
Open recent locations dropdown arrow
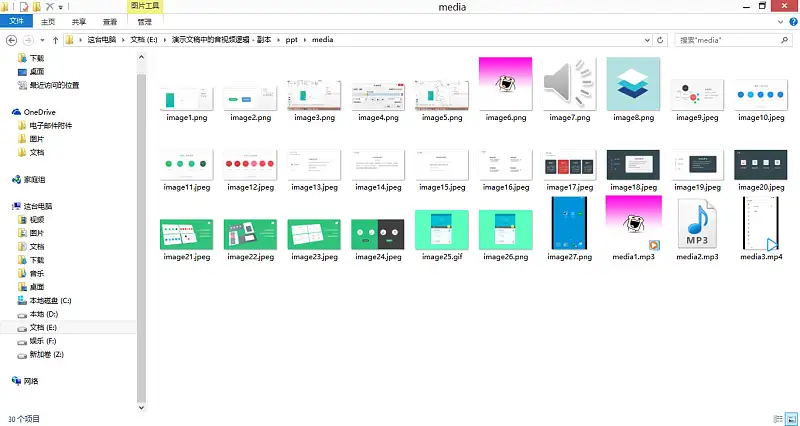click(x=42, y=40)
